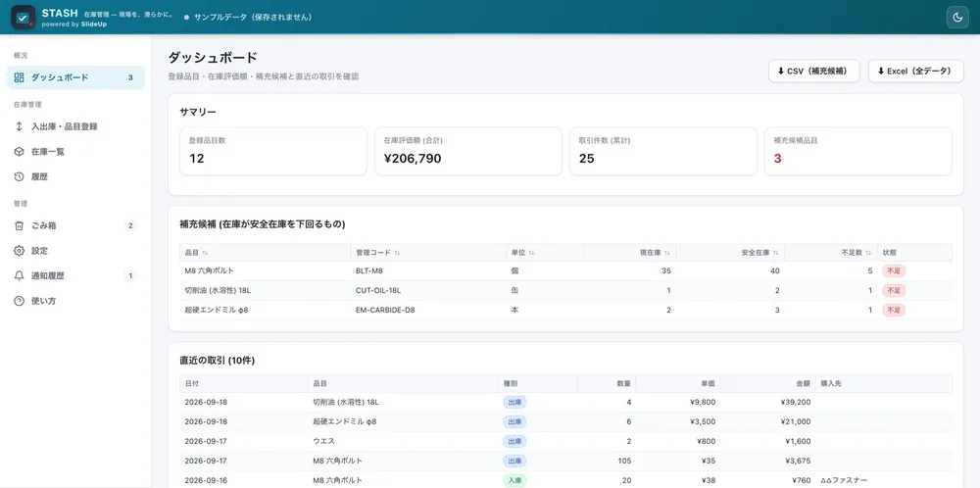
Task: Sort by 不足数 column sort arrows
Action: point(868,253)
